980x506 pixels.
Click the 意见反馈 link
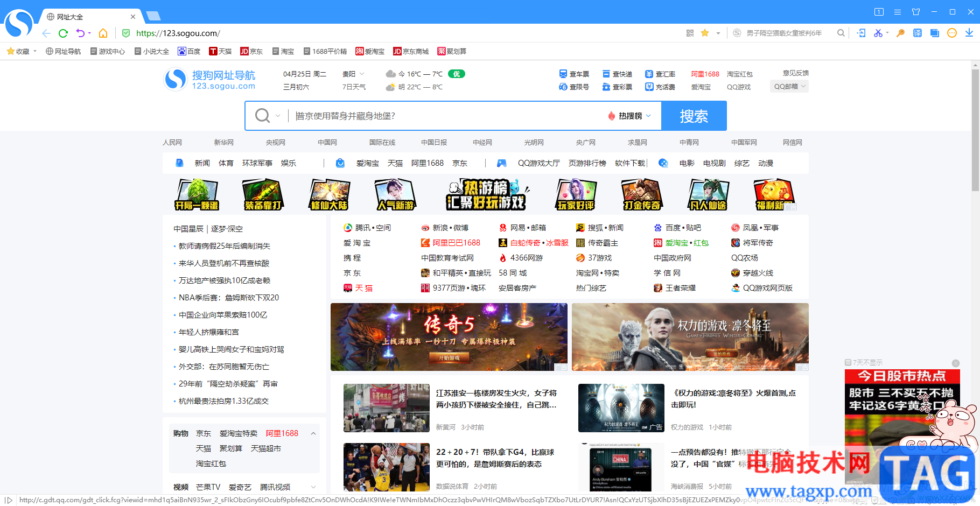pos(795,73)
